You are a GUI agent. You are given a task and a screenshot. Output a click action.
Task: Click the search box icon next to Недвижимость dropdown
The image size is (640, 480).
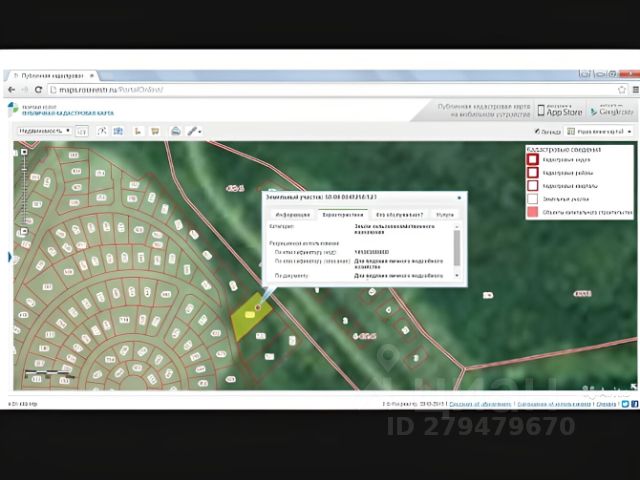(x=82, y=131)
